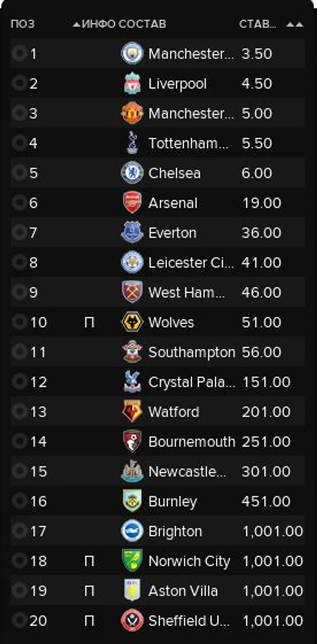The image size is (317, 644).
Task: Open the Everton team name link
Action: [x=172, y=233]
